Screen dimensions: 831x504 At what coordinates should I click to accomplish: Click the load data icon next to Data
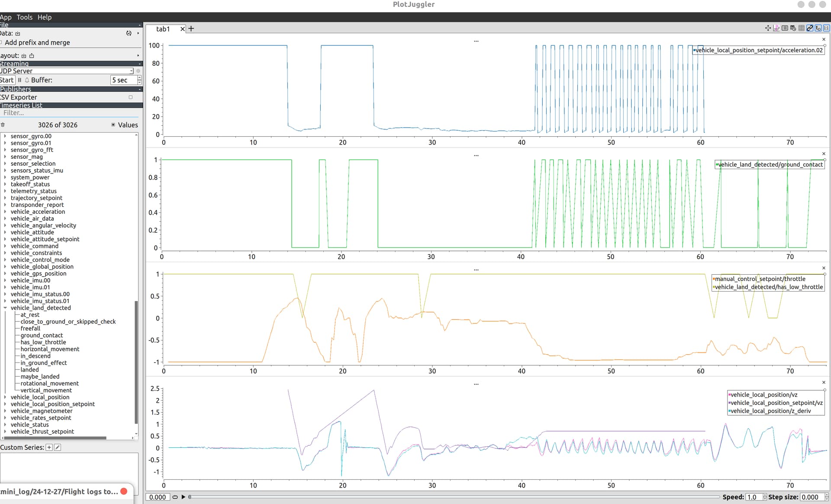(x=18, y=33)
